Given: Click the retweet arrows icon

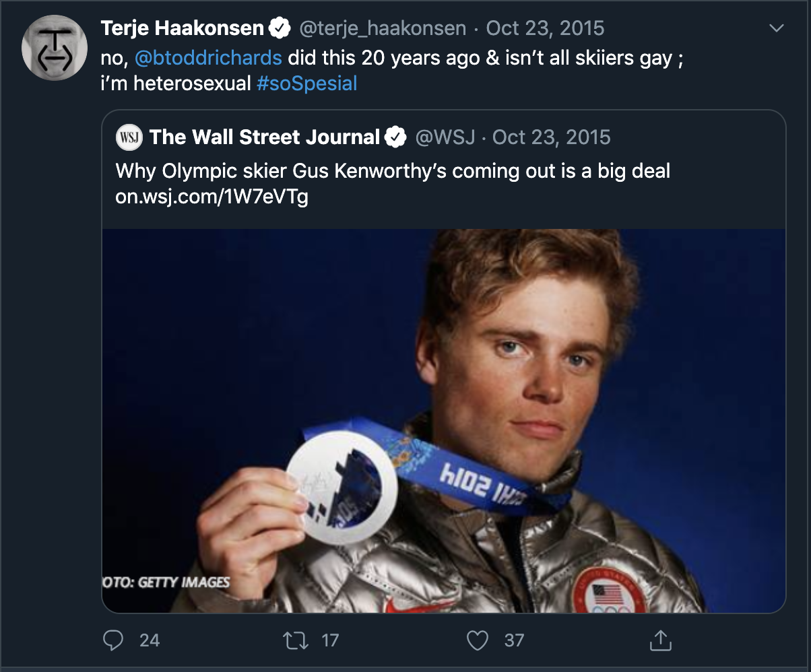Looking at the screenshot, I should (296, 640).
